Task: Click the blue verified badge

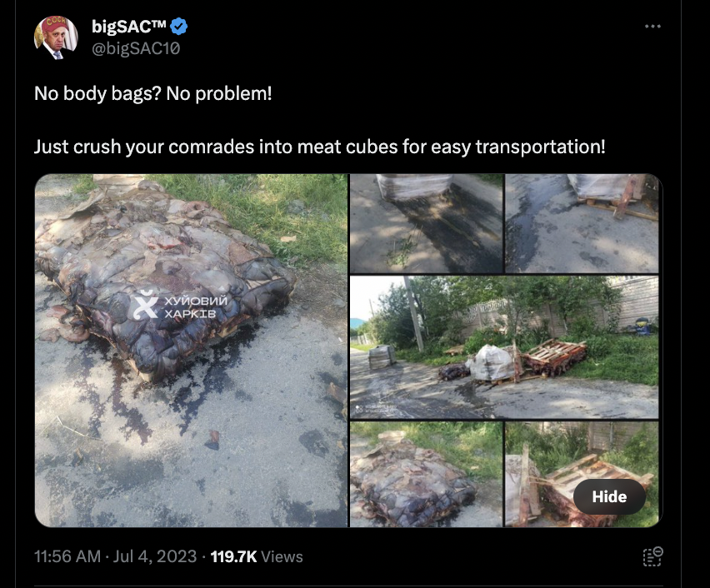Action: [x=179, y=27]
